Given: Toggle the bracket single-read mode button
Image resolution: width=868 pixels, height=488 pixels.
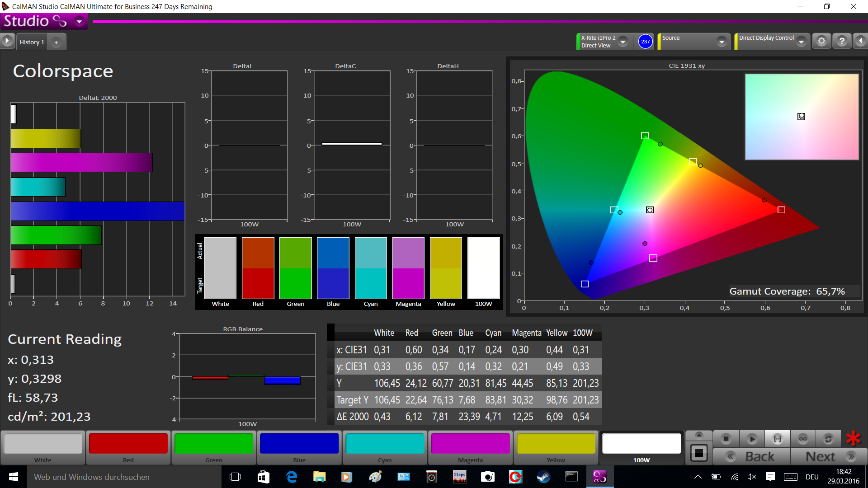Looking at the screenshot, I should point(778,439).
